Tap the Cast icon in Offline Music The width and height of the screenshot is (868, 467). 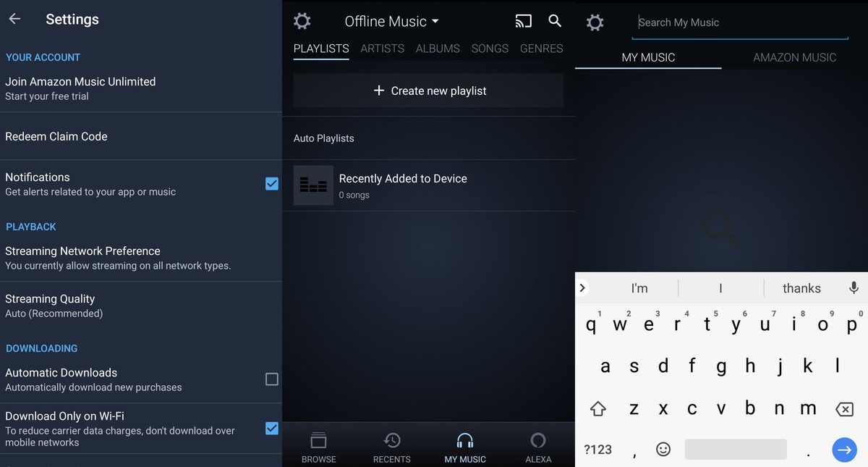coord(523,21)
